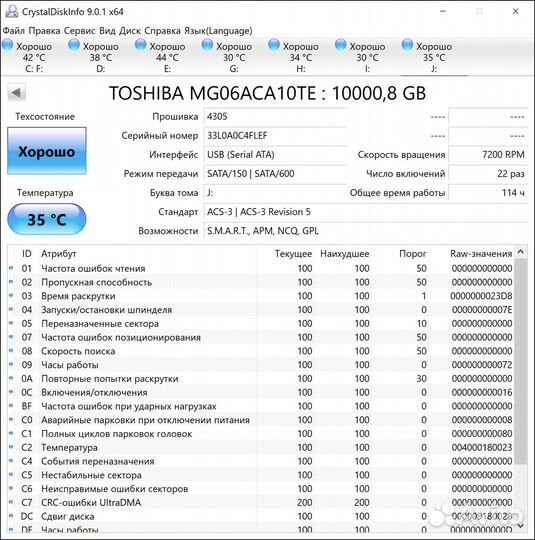
Task: Click status dot icon of row 05
Action: 11,323
